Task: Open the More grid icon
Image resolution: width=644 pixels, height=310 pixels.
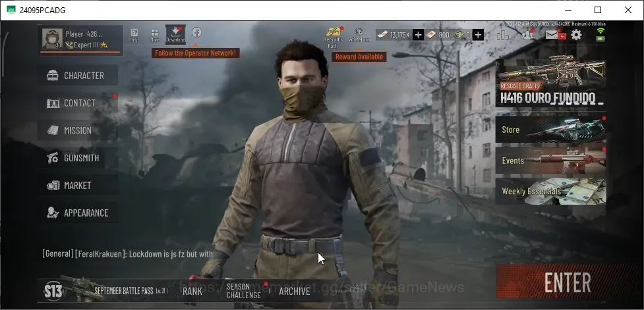Action: [x=155, y=35]
